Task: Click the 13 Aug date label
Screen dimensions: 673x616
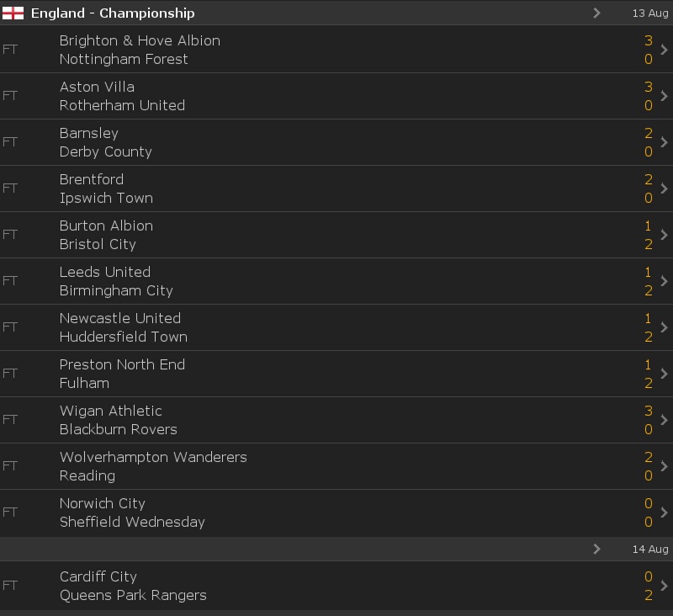Action: (x=649, y=13)
